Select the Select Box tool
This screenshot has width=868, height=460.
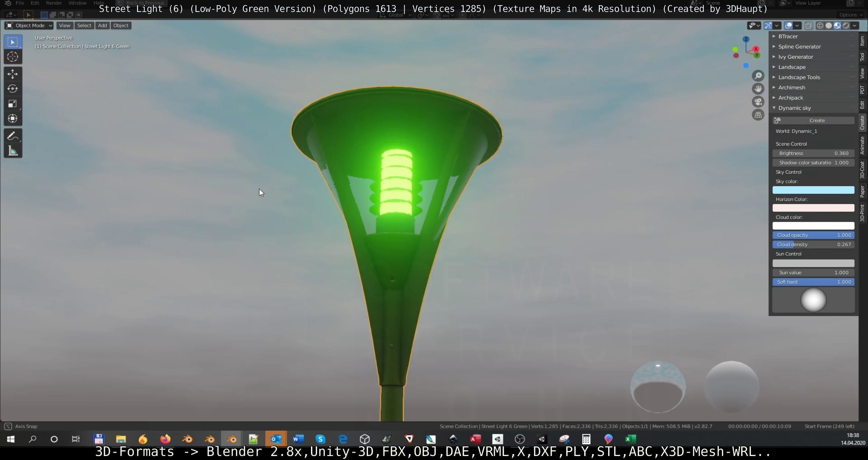click(x=13, y=42)
